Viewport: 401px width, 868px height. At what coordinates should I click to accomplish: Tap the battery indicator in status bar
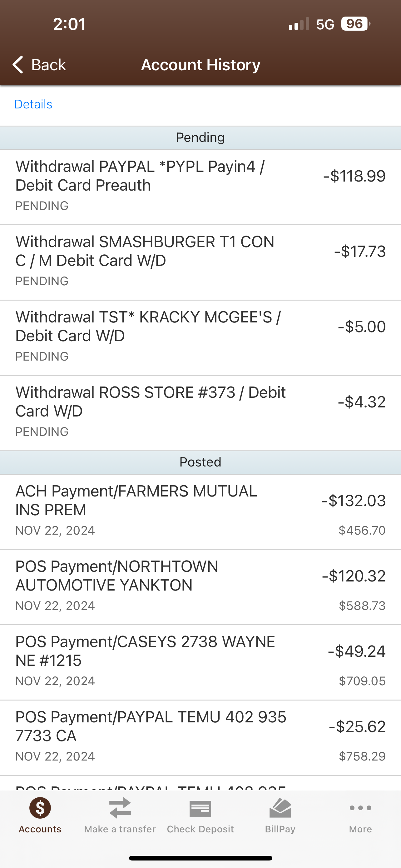[x=355, y=24]
